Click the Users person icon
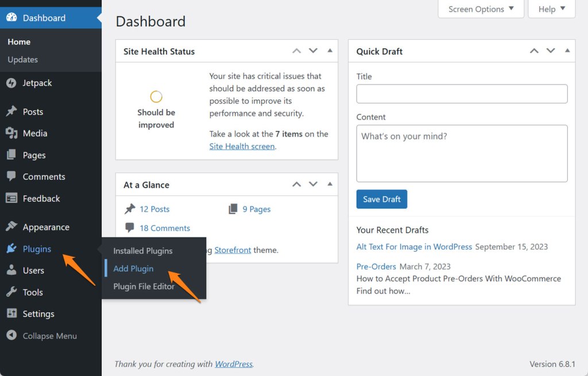 (11, 270)
